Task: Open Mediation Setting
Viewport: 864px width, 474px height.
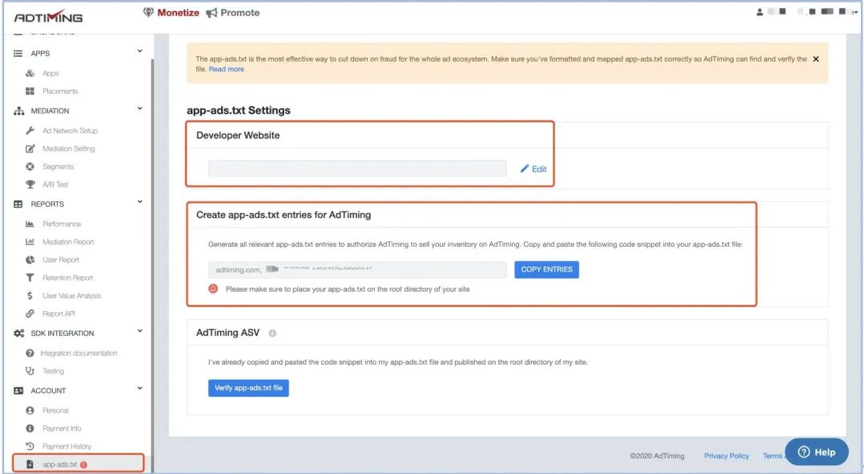Action: [x=68, y=148]
